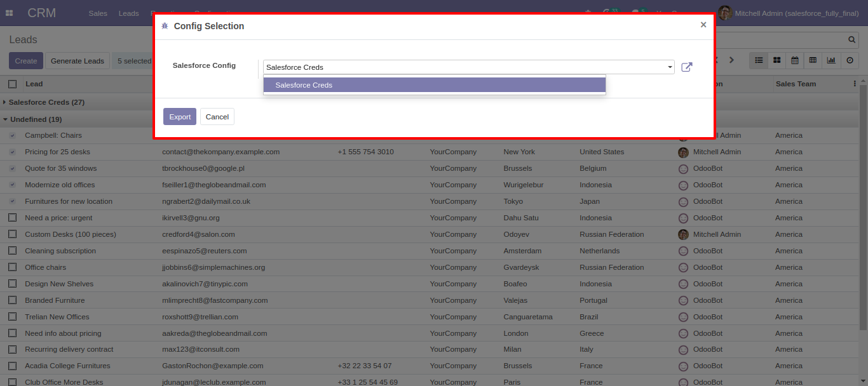Click the search magnifier icon

click(x=852, y=39)
